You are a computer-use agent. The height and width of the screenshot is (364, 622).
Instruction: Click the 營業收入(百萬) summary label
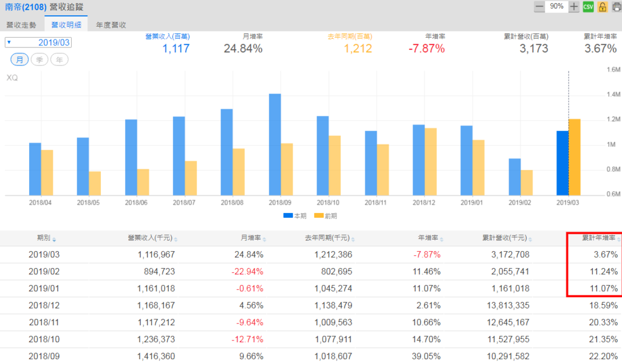pyautogui.click(x=168, y=36)
